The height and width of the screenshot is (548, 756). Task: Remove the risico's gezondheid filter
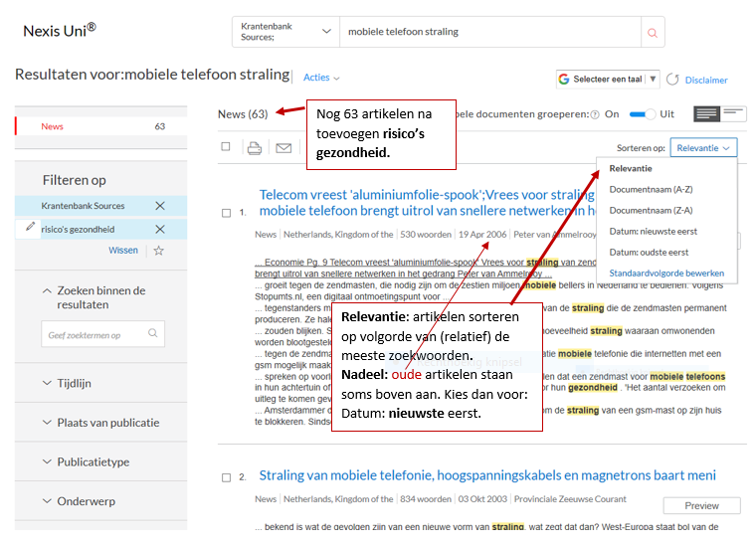(x=160, y=229)
